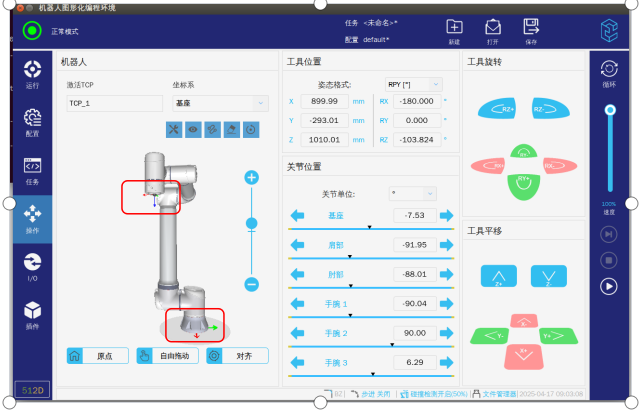
Task: Toggle the 碰撞检测 collision detection status
Action: pos(432,394)
